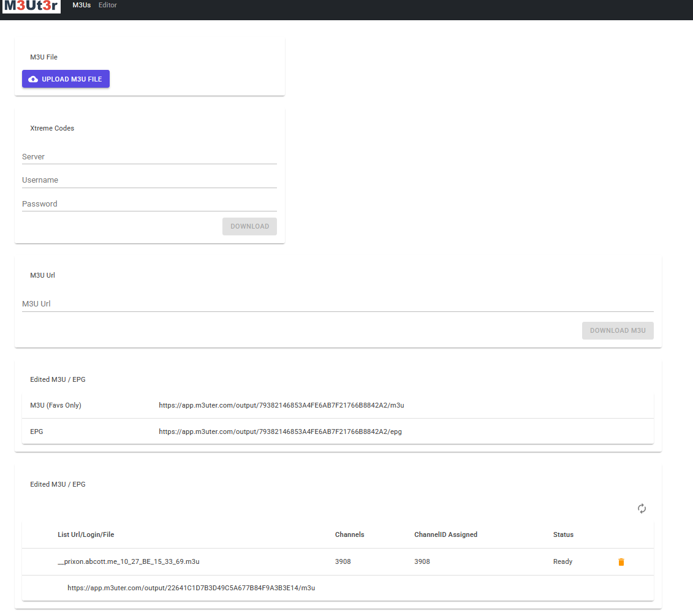Click the M3U (Favs Only) output URL

coord(281,406)
